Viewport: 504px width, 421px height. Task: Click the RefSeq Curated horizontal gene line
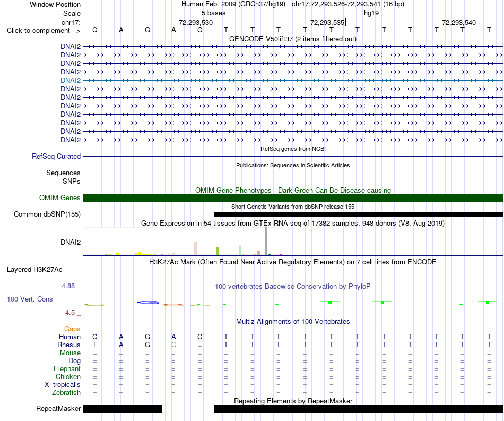[x=293, y=156]
